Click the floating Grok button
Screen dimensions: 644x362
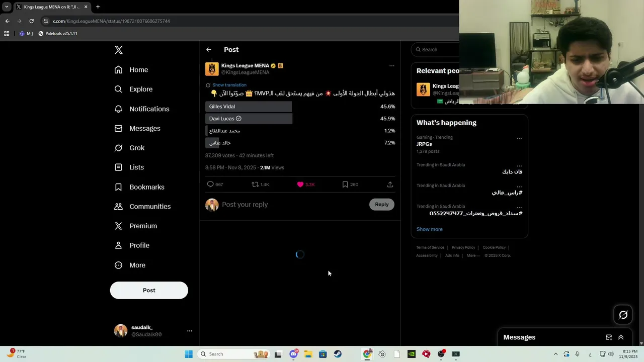click(x=623, y=315)
